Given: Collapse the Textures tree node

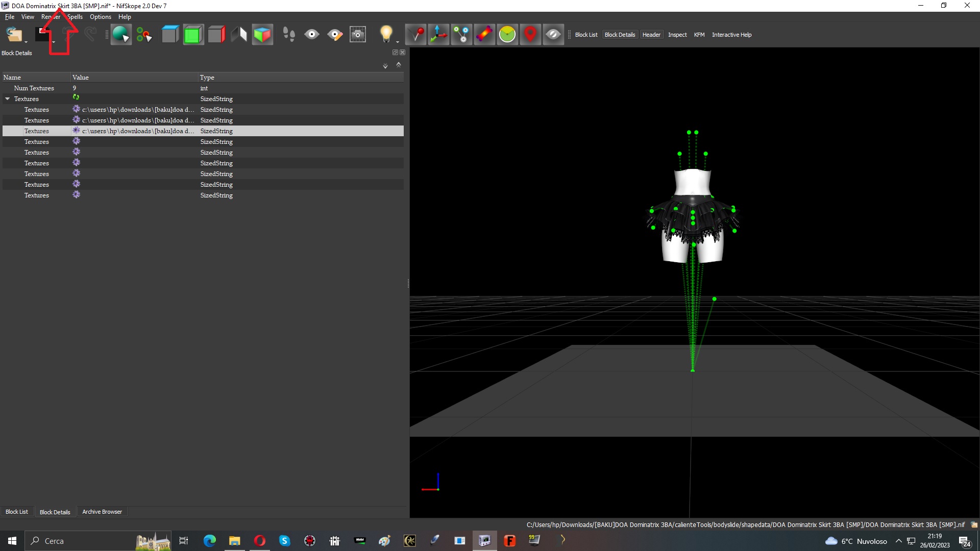Looking at the screenshot, I should pyautogui.click(x=8, y=98).
